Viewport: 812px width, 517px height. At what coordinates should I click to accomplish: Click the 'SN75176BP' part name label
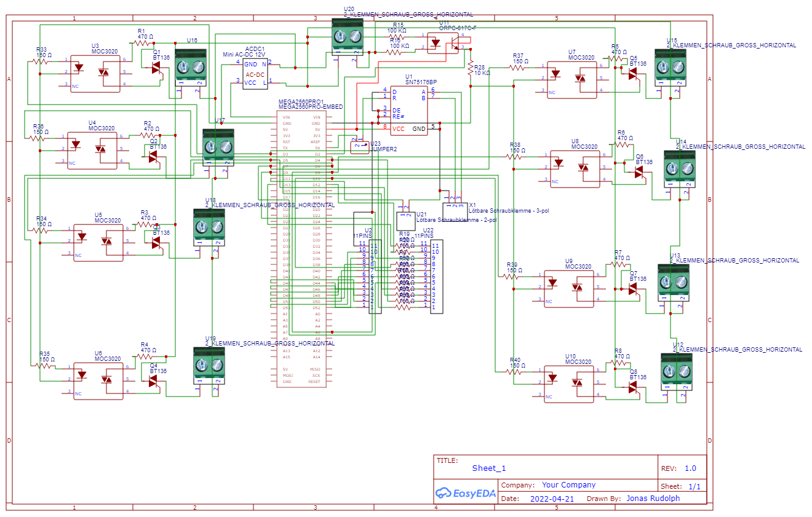click(x=421, y=82)
